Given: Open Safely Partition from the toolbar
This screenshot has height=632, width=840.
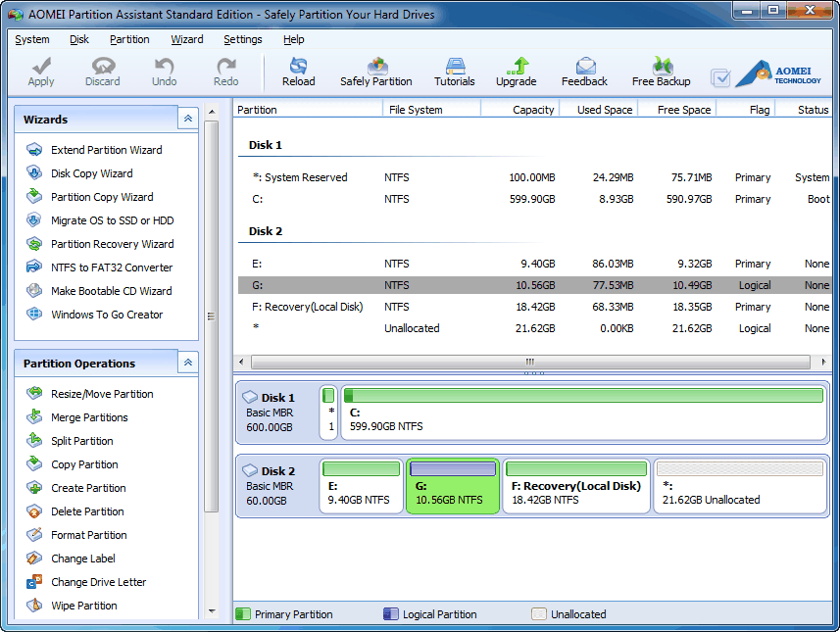Looking at the screenshot, I should (x=376, y=72).
